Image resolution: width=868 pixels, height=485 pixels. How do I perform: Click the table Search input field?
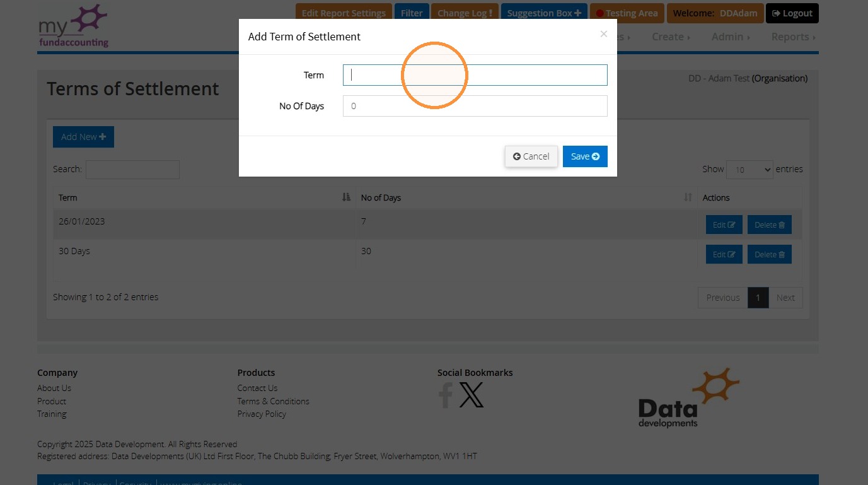132,169
